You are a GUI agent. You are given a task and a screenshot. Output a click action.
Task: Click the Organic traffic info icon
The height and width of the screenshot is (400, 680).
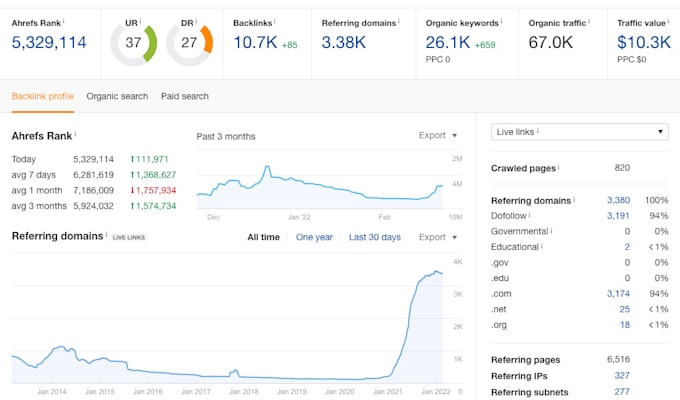[x=588, y=20]
